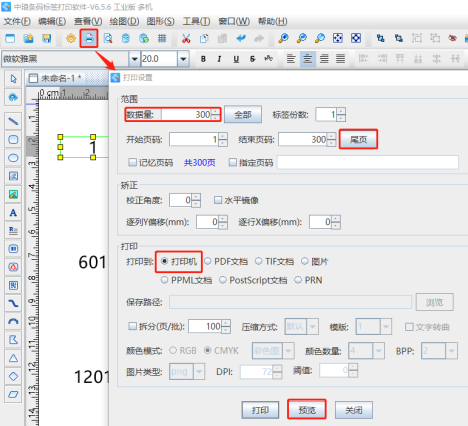Select the line drawing tool
468x426 pixels.
tap(13, 121)
